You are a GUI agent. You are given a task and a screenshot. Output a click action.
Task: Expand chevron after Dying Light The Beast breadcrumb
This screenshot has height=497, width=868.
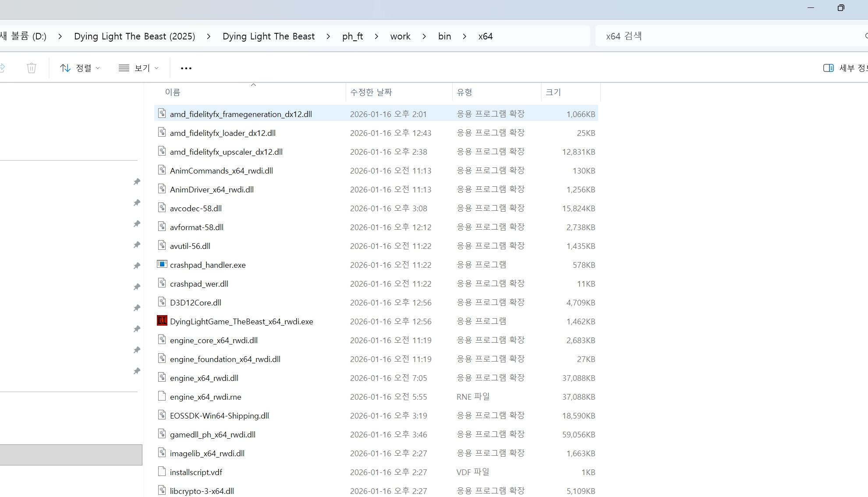[x=328, y=36]
